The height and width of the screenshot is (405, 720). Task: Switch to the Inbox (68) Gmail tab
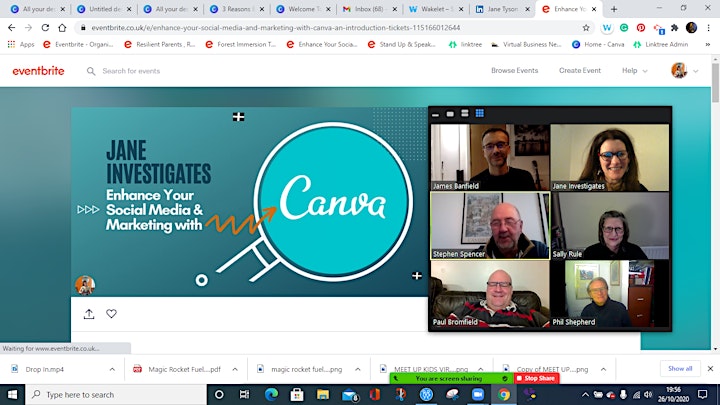click(x=370, y=9)
